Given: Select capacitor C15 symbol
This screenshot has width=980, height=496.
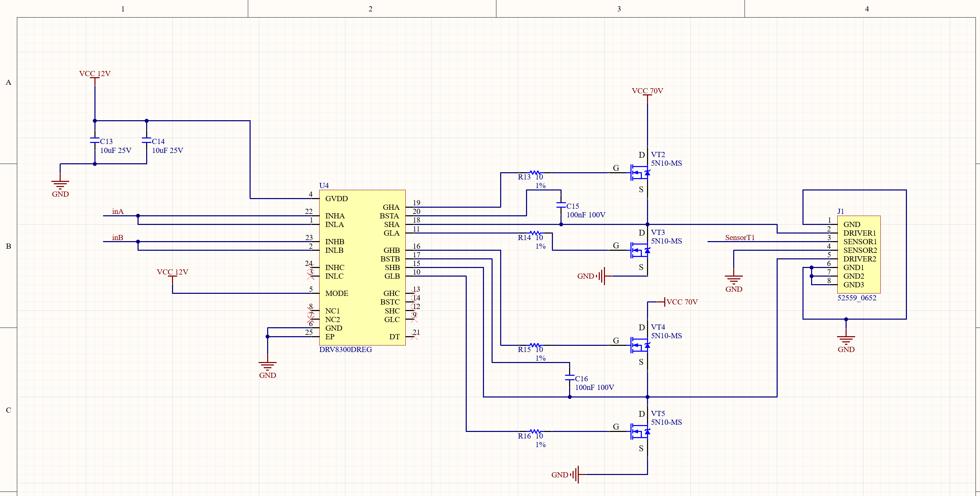Looking at the screenshot, I should 561,205.
